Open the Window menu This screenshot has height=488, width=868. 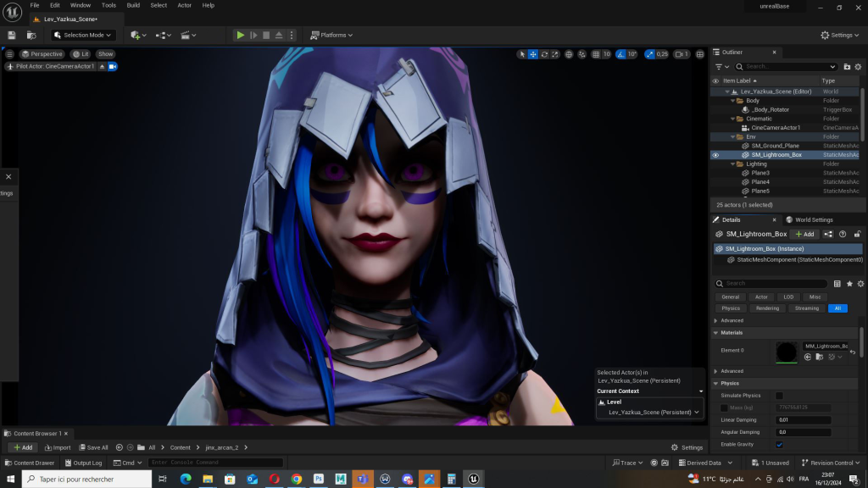(x=81, y=6)
